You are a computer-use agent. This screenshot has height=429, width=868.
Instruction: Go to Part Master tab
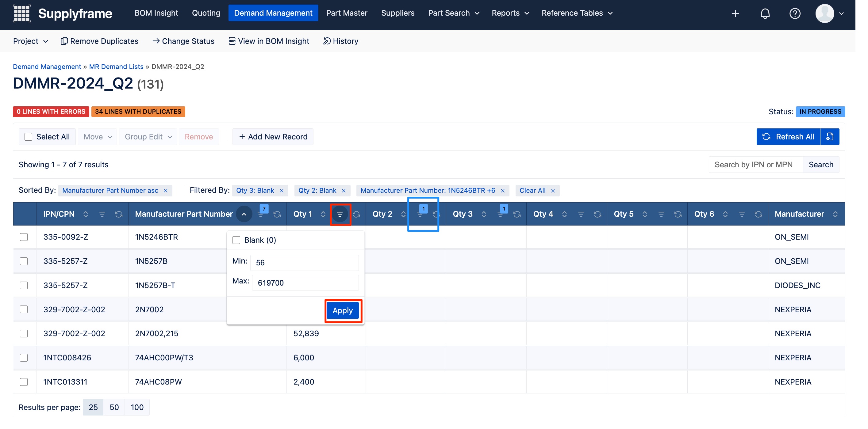click(347, 13)
